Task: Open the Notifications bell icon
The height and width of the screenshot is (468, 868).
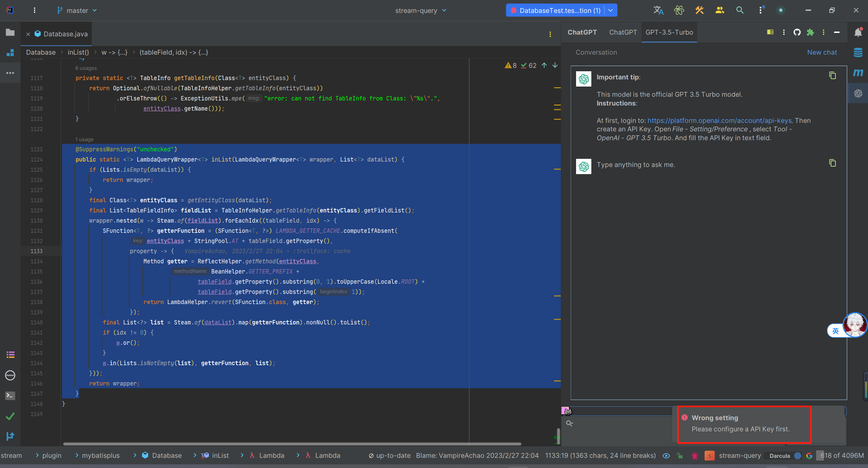Action: pyautogui.click(x=858, y=32)
